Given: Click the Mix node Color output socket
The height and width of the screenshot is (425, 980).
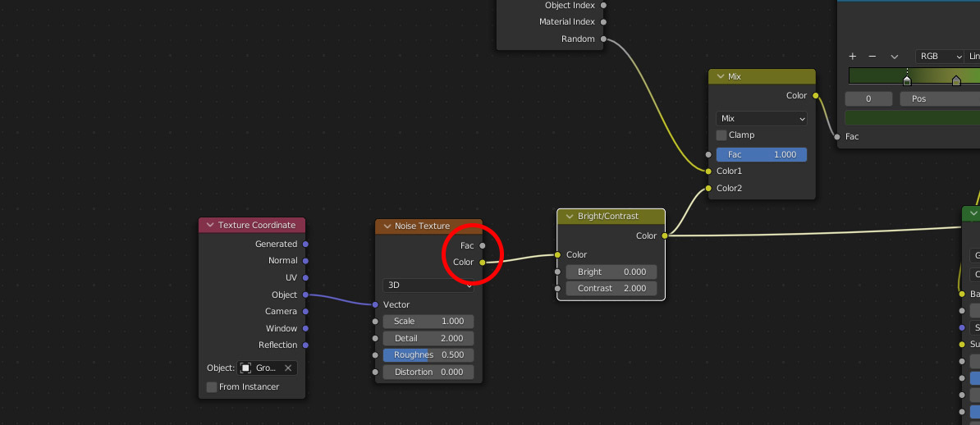Looking at the screenshot, I should (x=816, y=96).
